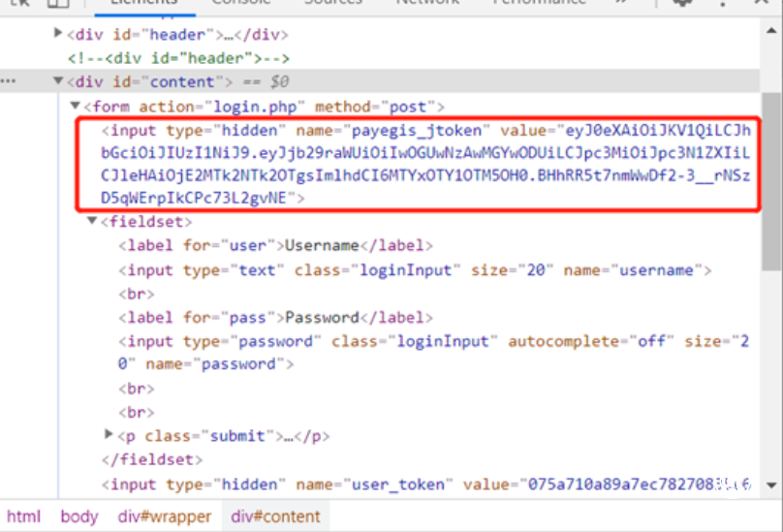Select body in the breadcrumb bar
This screenshot has width=783, height=532.
pos(79,516)
